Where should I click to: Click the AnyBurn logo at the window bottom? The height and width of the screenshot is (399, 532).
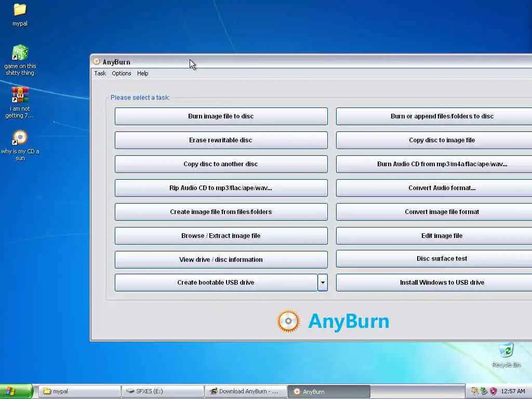coord(333,321)
